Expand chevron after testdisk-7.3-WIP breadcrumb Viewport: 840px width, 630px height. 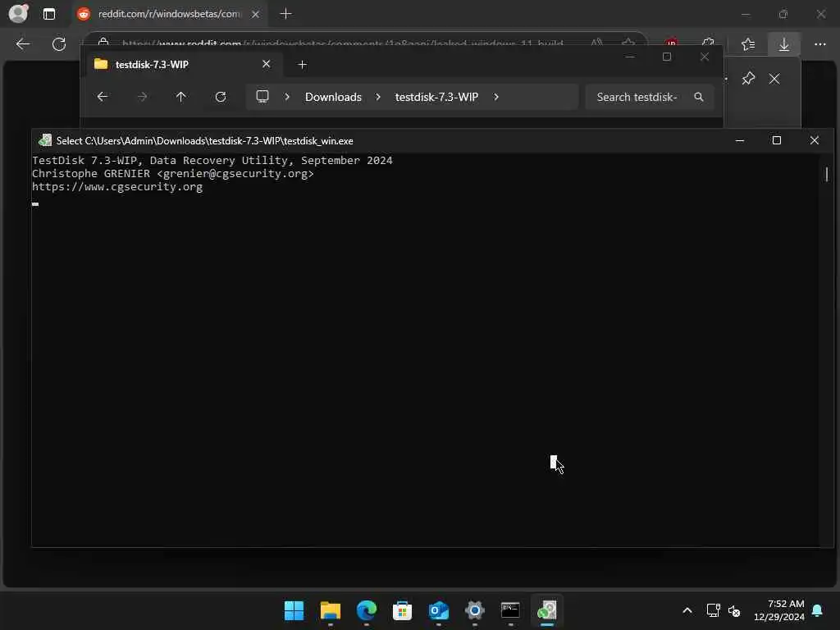coord(496,97)
